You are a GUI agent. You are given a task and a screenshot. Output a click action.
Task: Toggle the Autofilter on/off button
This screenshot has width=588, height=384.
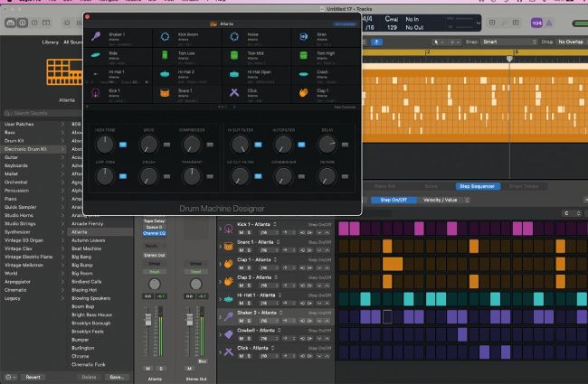(x=301, y=145)
